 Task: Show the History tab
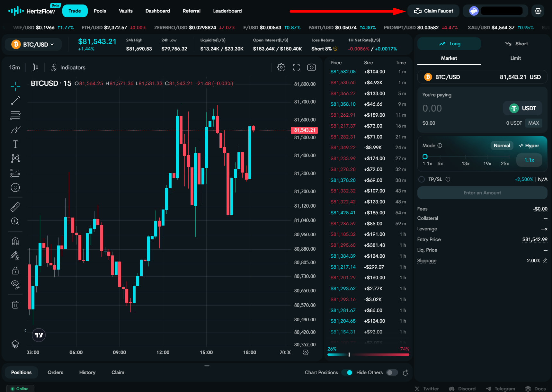(87, 372)
